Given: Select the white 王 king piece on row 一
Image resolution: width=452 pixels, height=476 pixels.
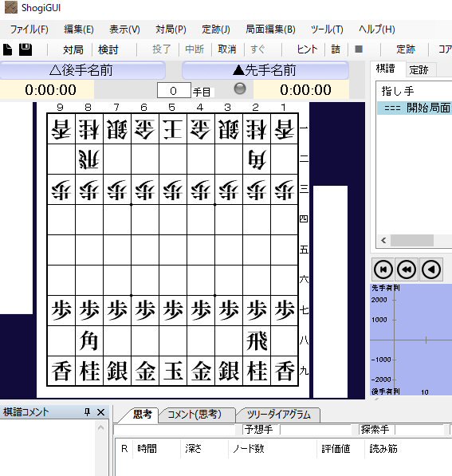Looking at the screenshot, I should pos(173,129).
